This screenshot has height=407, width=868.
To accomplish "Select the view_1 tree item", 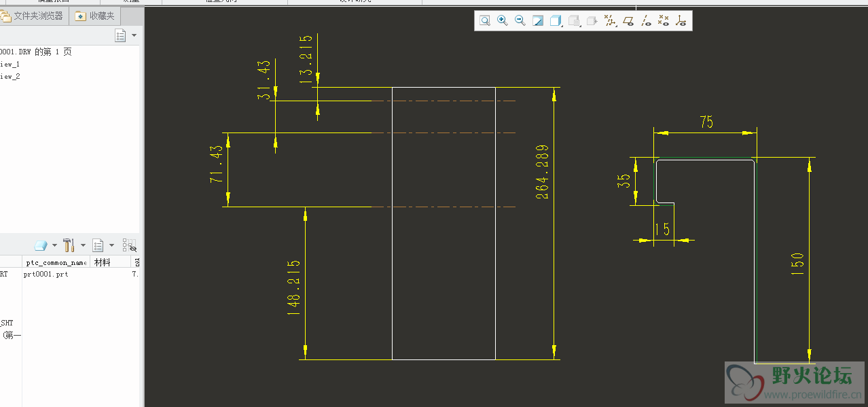I will [x=10, y=65].
